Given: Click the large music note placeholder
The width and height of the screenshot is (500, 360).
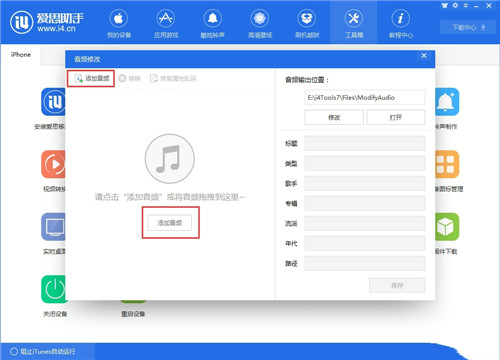Looking at the screenshot, I should pyautogui.click(x=170, y=159).
